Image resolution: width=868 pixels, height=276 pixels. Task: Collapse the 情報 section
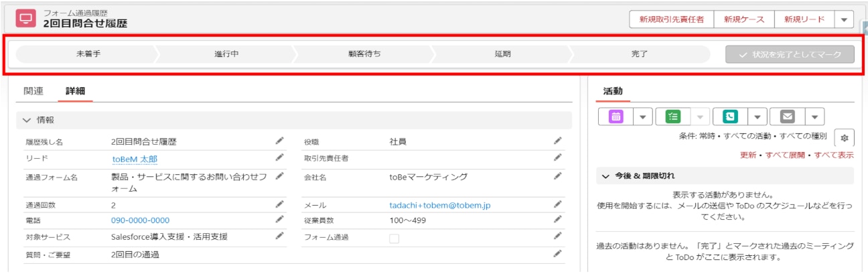tap(27, 120)
